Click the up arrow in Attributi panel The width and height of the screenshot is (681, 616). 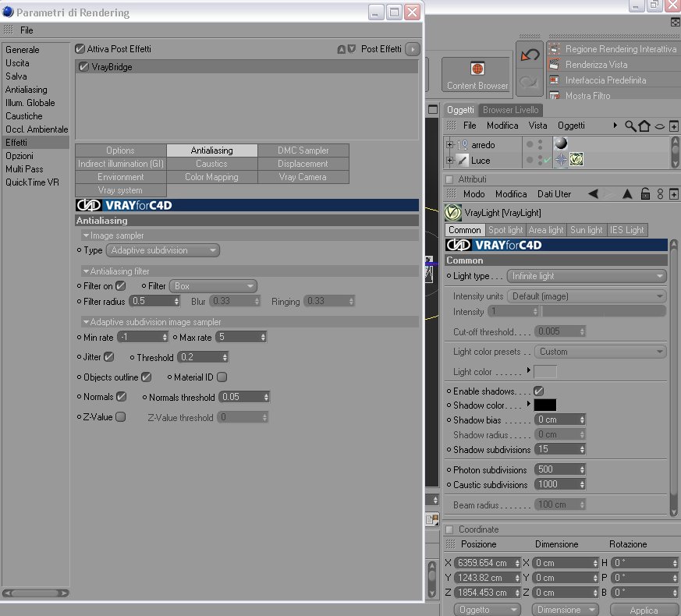tap(626, 193)
